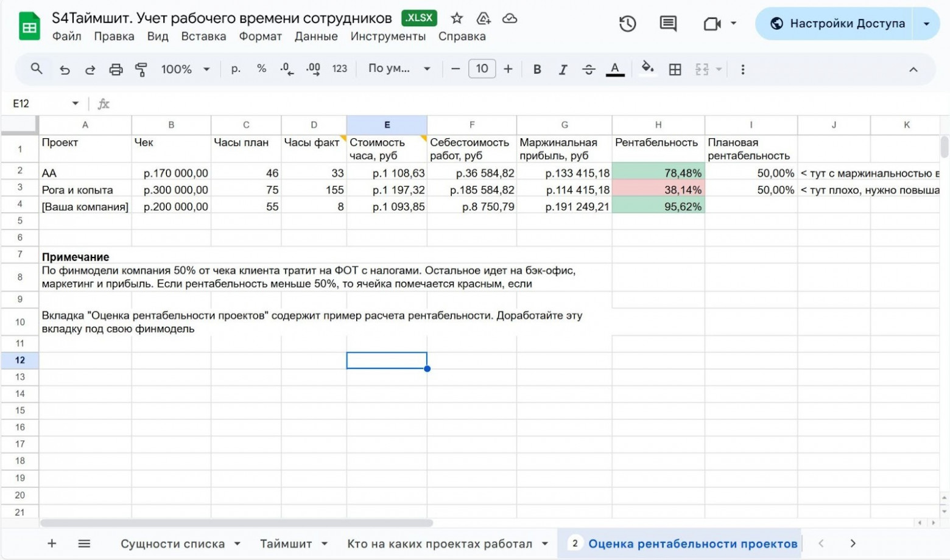The image size is (950, 560).
Task: Toggle italic formatting
Action: pyautogui.click(x=562, y=69)
